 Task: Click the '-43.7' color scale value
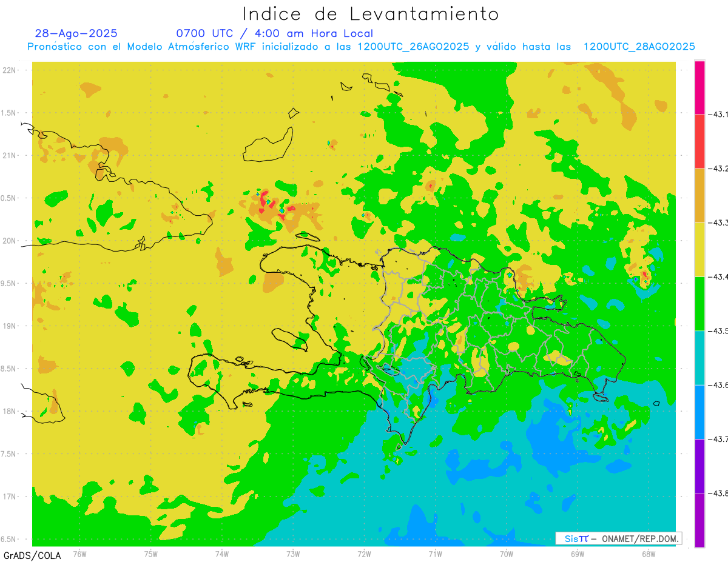click(x=718, y=439)
